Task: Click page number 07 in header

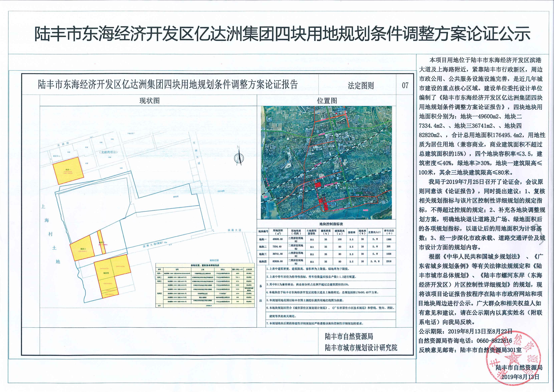Action: [x=405, y=85]
